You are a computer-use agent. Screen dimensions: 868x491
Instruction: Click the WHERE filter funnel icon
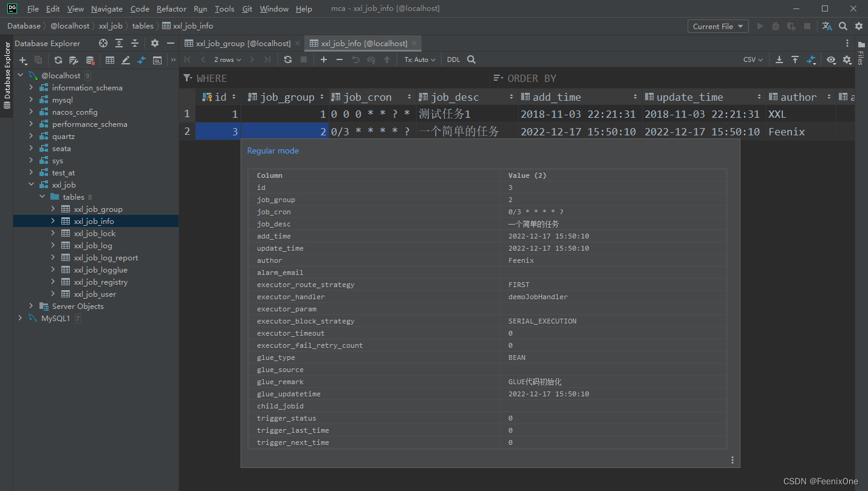pos(188,78)
